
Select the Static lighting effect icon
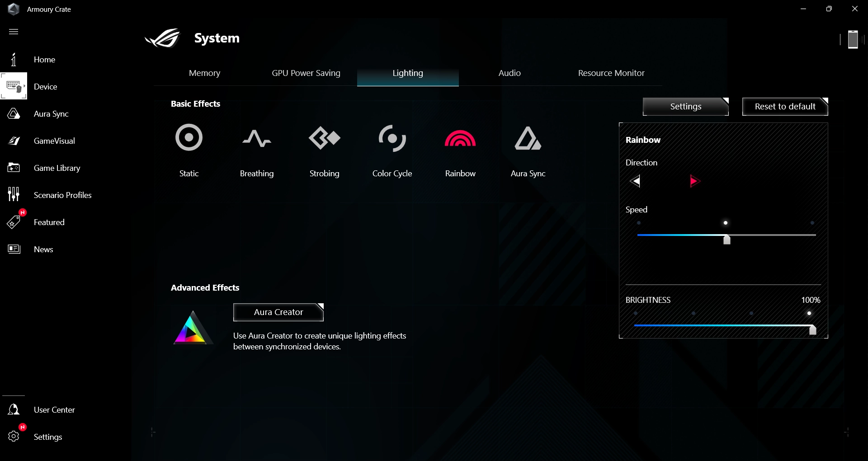[x=189, y=137]
